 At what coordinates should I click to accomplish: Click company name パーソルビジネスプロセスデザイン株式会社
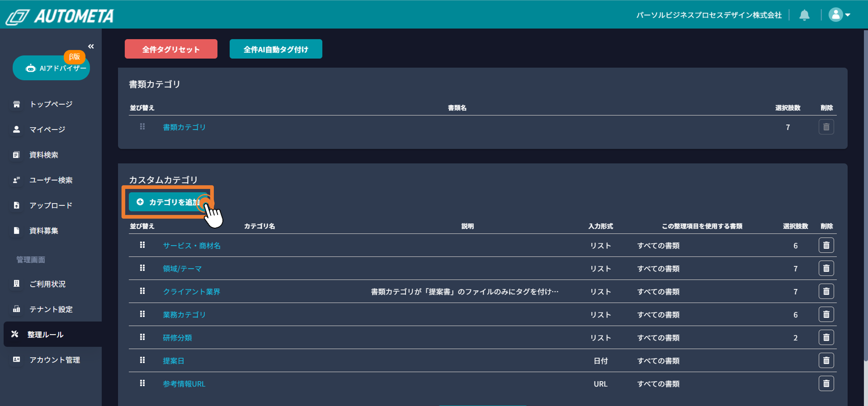coord(709,15)
